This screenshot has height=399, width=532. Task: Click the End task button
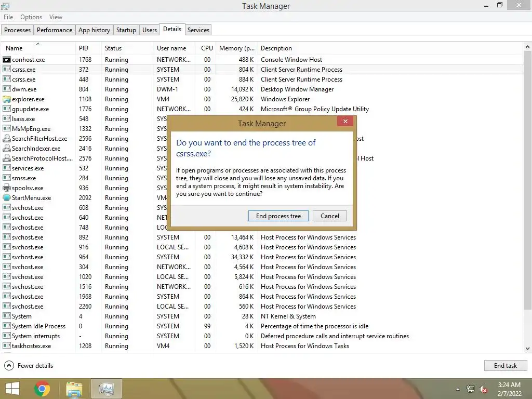[x=506, y=365]
